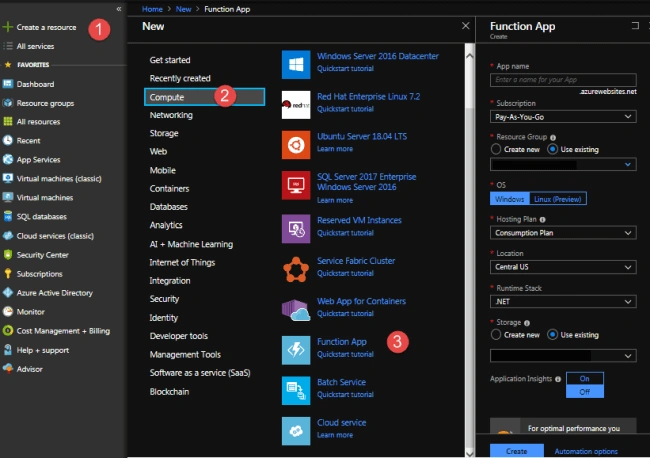Open Ubuntu Server Learn more link
Image resolution: width=650 pixels, height=458 pixels.
[335, 149]
